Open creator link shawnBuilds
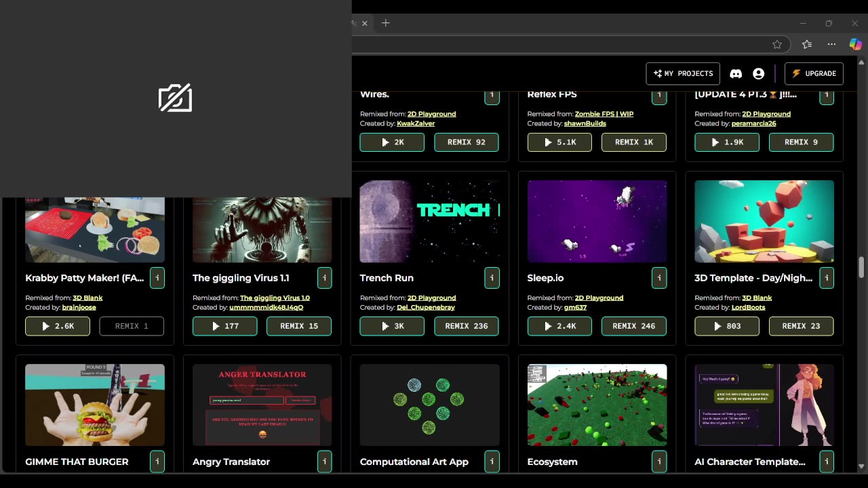The height and width of the screenshot is (488, 868). click(585, 123)
